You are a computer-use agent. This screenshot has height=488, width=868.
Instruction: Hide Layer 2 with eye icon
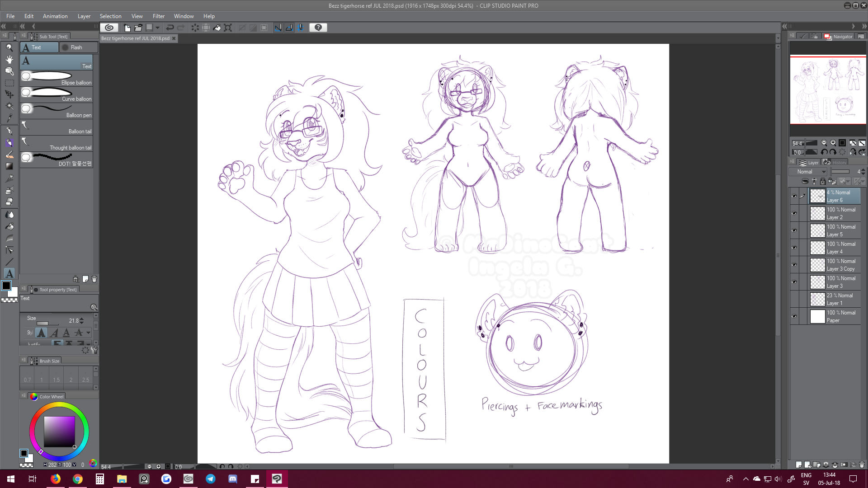794,213
